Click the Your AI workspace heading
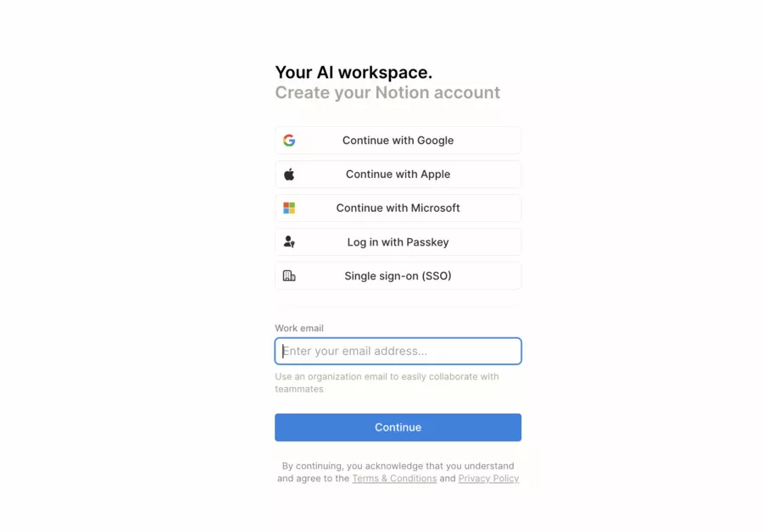 (353, 73)
